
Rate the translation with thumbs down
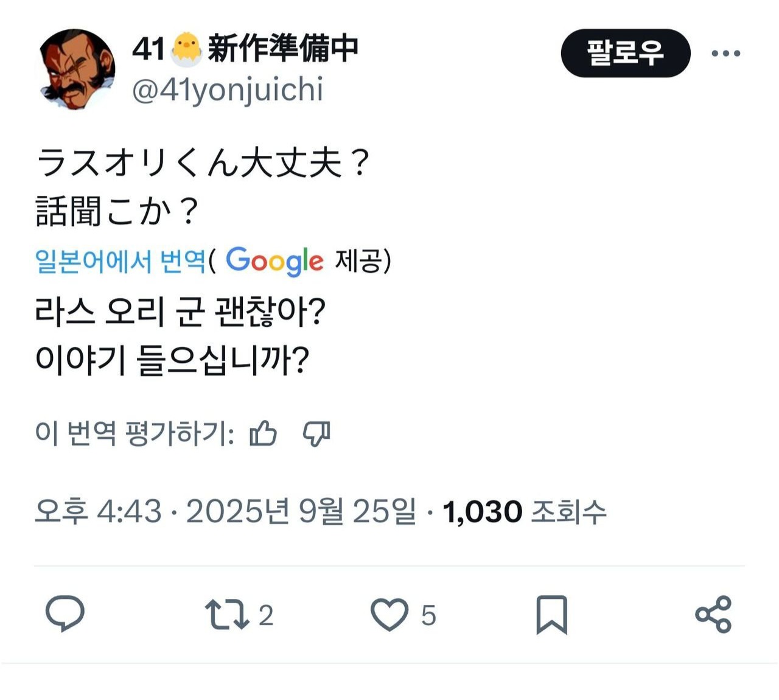(x=316, y=434)
